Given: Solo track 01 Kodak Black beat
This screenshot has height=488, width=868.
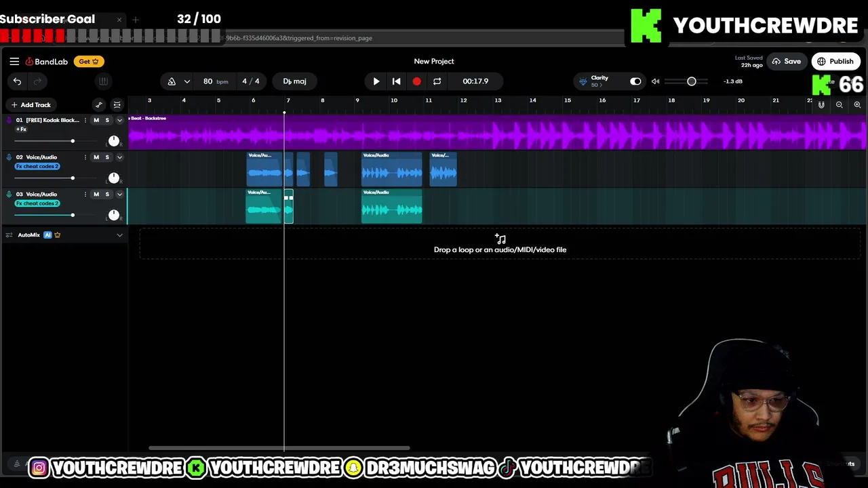Looking at the screenshot, I should (107, 120).
